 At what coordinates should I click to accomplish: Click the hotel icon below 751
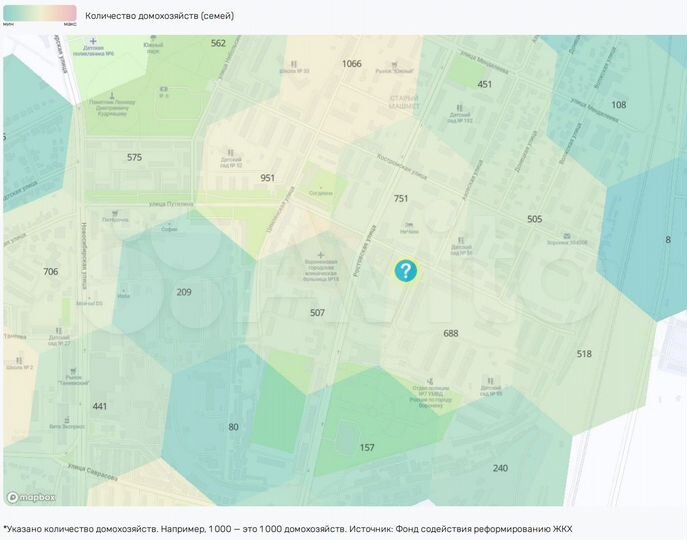[409, 225]
